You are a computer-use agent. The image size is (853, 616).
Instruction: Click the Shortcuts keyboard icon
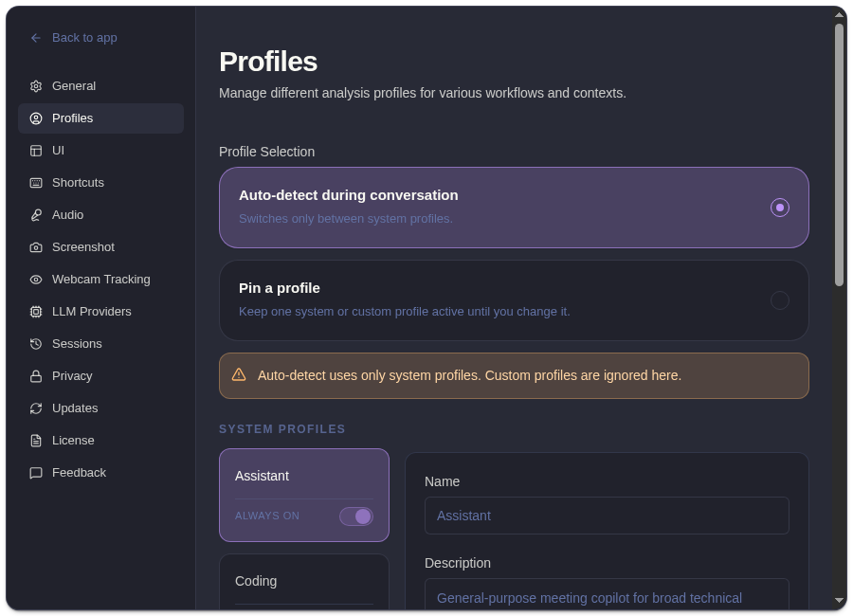(36, 182)
